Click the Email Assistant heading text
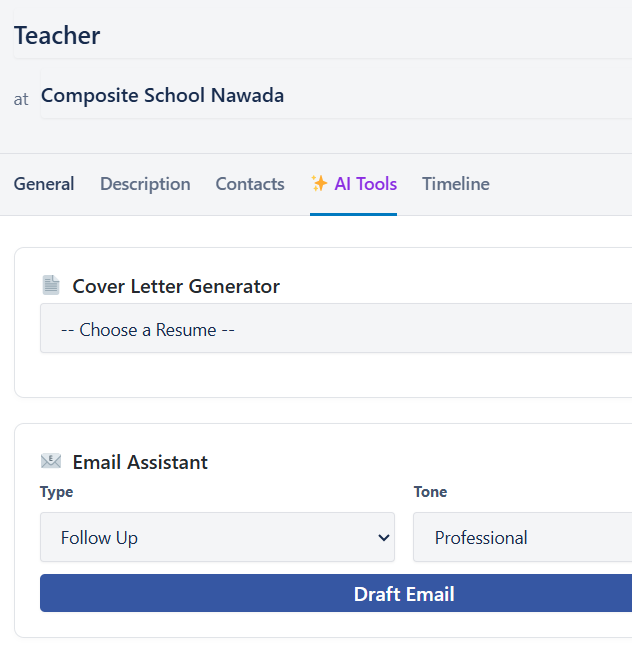632x664 pixels. pos(140,462)
